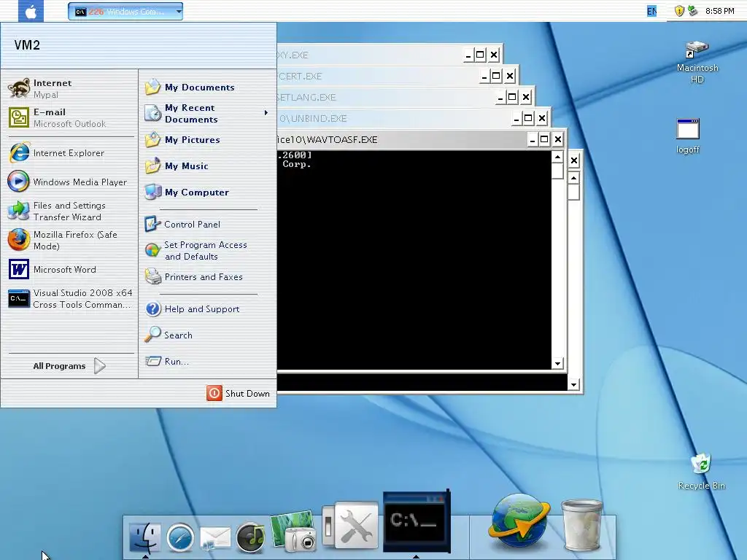Click the C:\ command prompt dock icon

coord(416,521)
